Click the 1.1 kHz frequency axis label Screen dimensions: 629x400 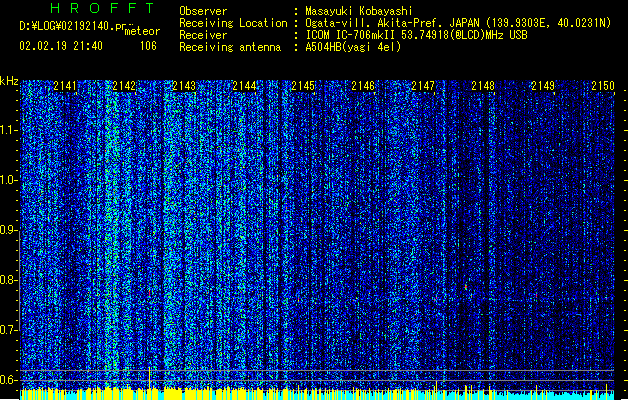(x=9, y=130)
